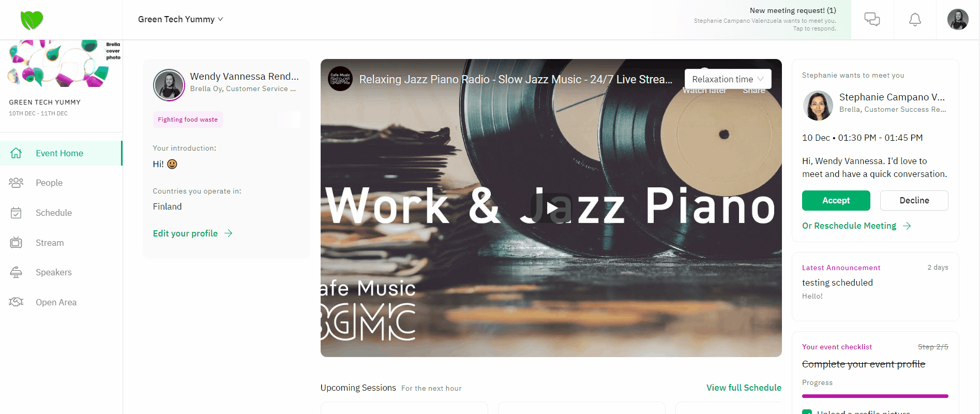This screenshot has width=980, height=414.
Task: Click the Brella green leaf logo
Action: click(32, 20)
